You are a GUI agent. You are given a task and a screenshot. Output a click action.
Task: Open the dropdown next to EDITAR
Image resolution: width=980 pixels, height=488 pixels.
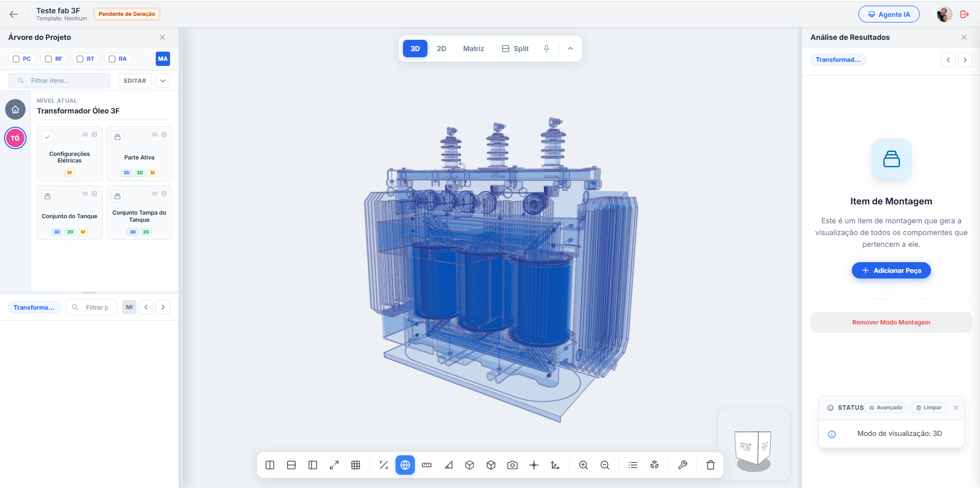163,81
